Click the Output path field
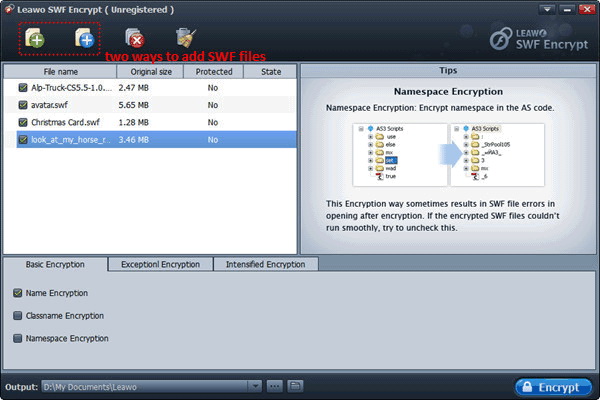Screen dimensions: 600x400 coord(145,387)
